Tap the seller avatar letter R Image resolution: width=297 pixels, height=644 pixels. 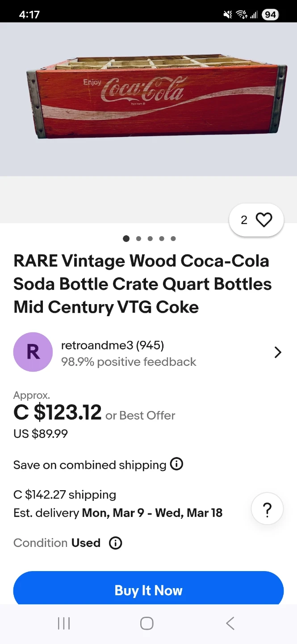click(33, 352)
